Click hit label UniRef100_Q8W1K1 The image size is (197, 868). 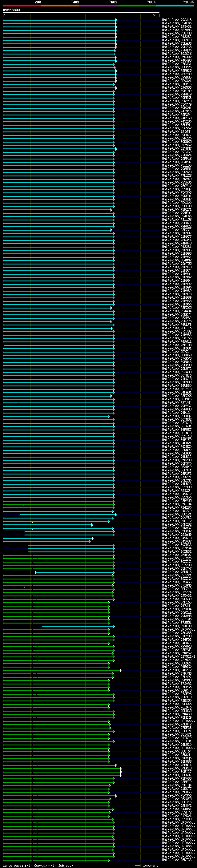[x=177, y=515]
